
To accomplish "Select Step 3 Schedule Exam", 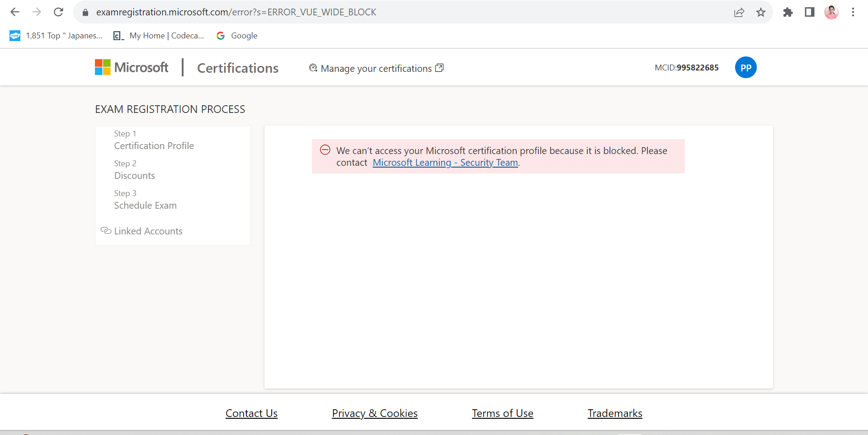I will [x=145, y=200].
